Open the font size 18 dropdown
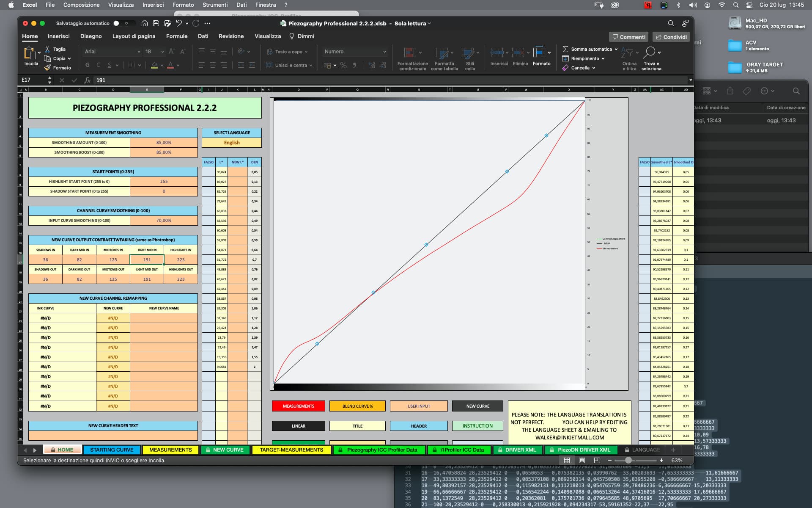The image size is (812, 508). [162, 52]
